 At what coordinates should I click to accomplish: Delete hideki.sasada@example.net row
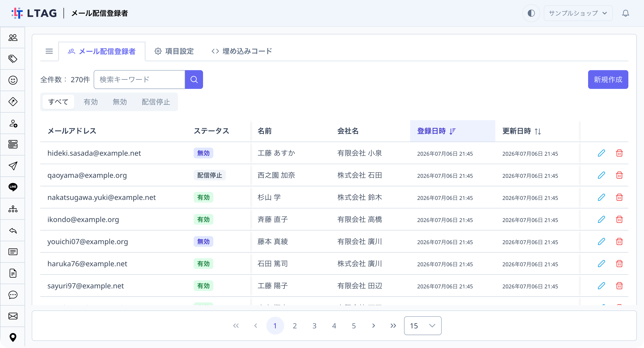pos(619,153)
